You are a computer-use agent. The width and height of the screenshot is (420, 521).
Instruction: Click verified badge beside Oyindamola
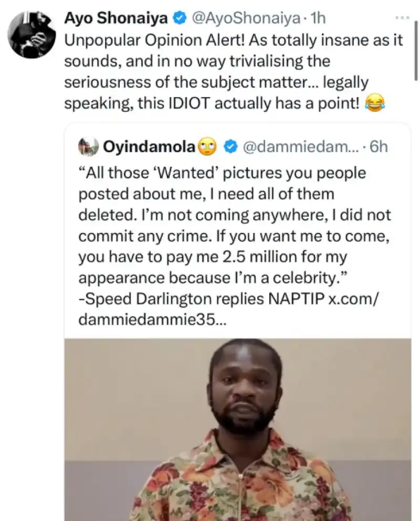[229, 147]
